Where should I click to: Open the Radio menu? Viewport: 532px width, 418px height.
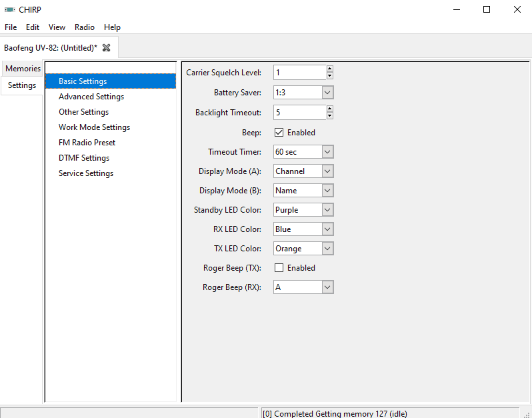coord(85,27)
